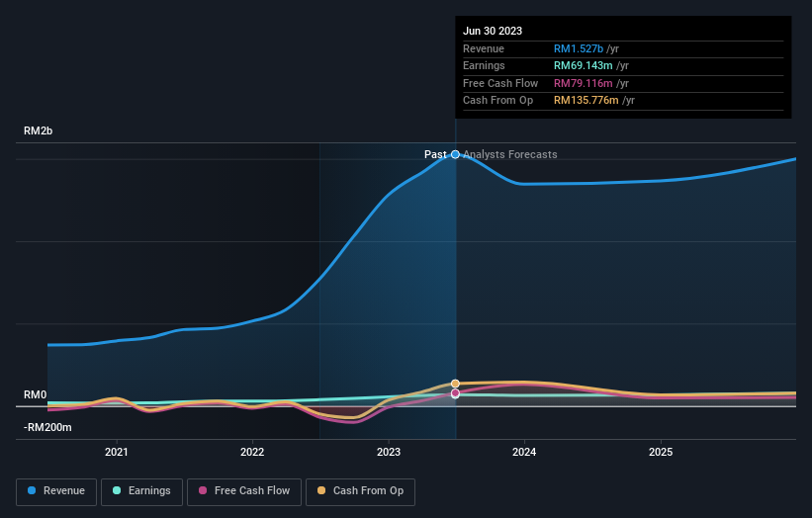Click the pink Free Cash Flow data marker
Viewport: 812px width, 518px height.
click(x=455, y=393)
